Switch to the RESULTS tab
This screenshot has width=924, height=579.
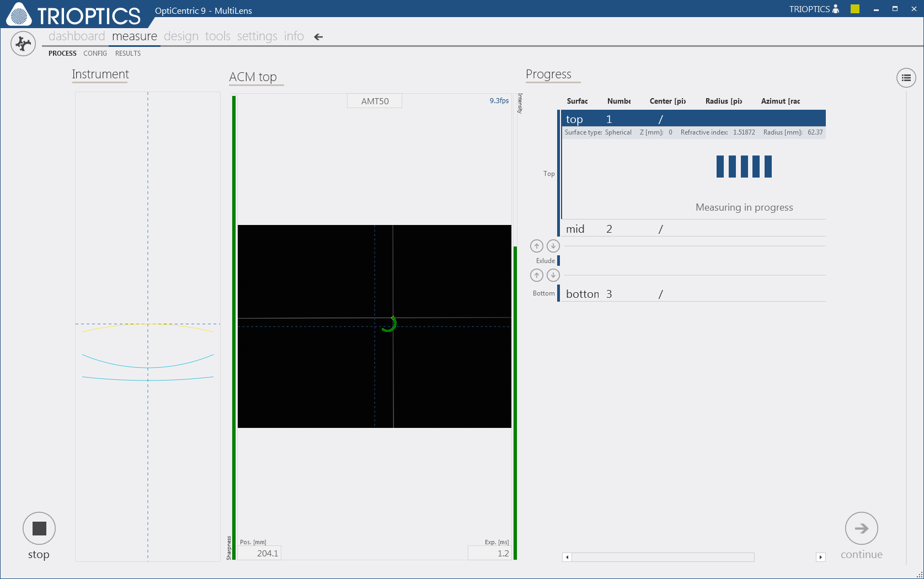tap(128, 53)
